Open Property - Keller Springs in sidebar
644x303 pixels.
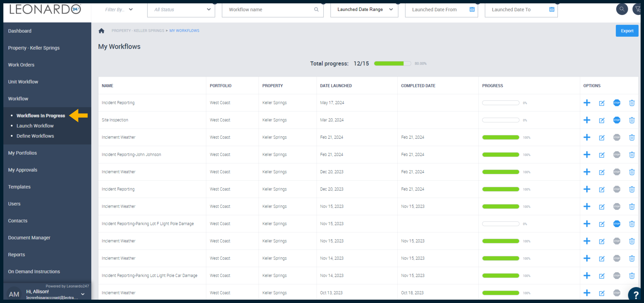click(x=34, y=48)
